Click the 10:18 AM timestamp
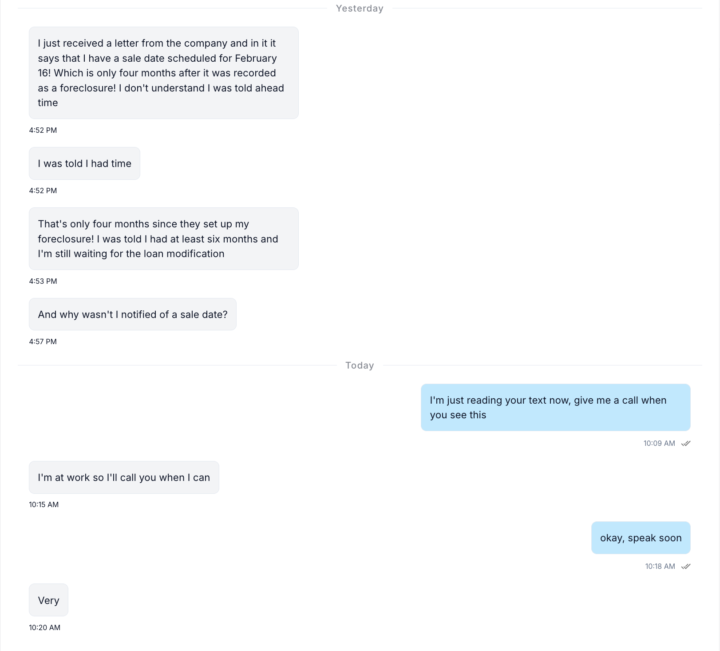This screenshot has width=720, height=651. [660, 566]
